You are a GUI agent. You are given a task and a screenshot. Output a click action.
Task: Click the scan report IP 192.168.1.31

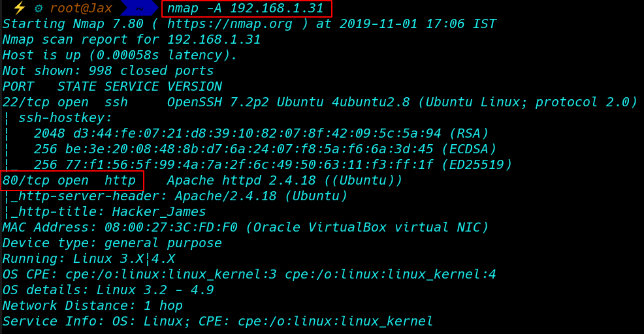(x=214, y=39)
